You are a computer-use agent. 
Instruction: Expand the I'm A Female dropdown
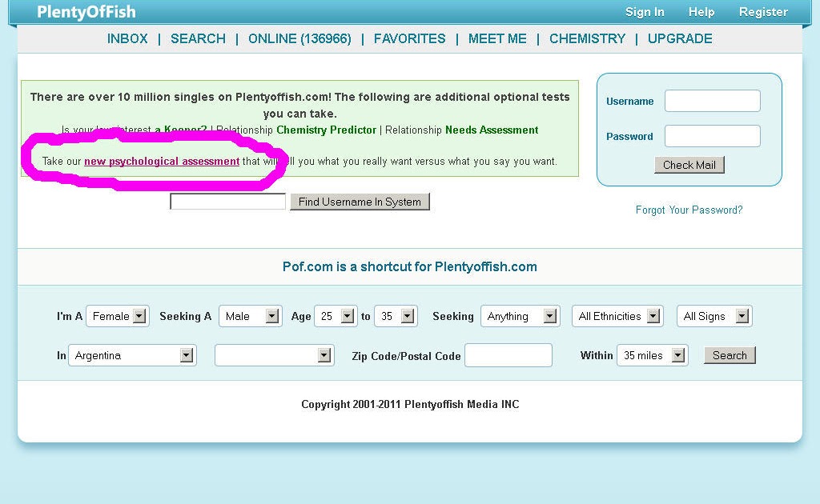click(118, 316)
